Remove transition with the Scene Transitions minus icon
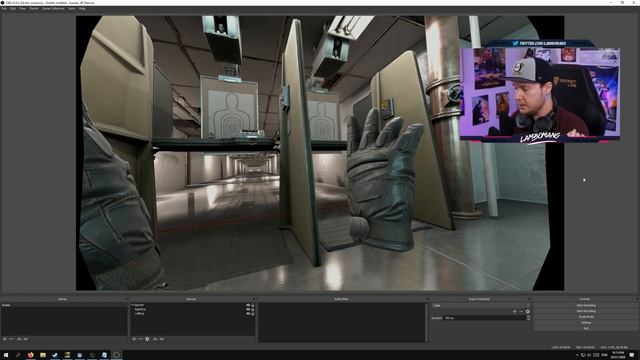Viewport: 640px width, 360px height. tap(521, 311)
